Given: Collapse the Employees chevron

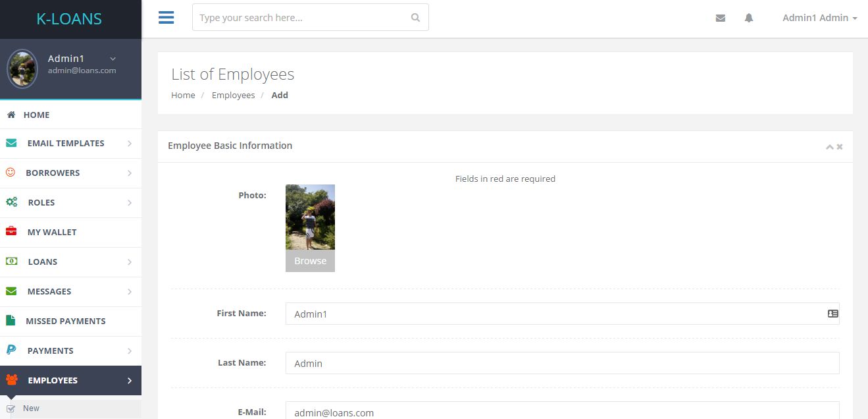Looking at the screenshot, I should pyautogui.click(x=130, y=381).
